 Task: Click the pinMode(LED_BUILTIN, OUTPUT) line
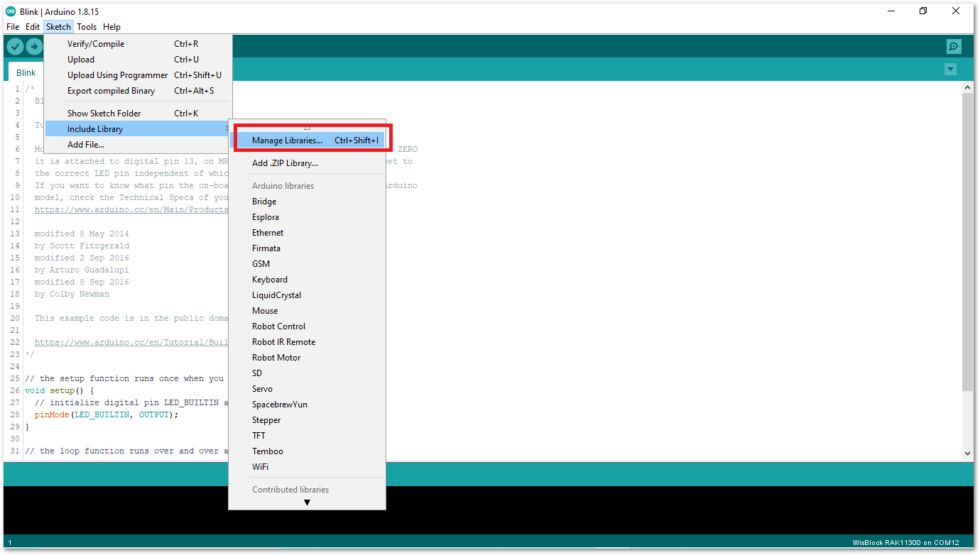pyautogui.click(x=107, y=414)
